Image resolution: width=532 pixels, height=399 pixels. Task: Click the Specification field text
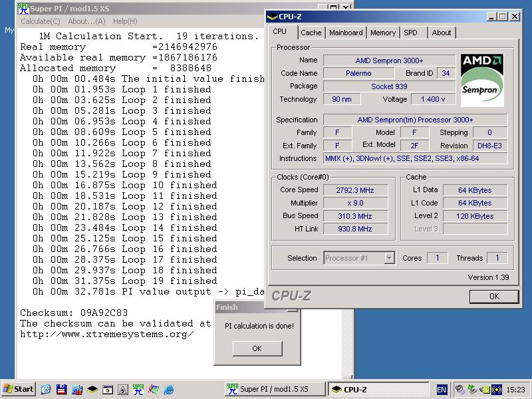(415, 120)
